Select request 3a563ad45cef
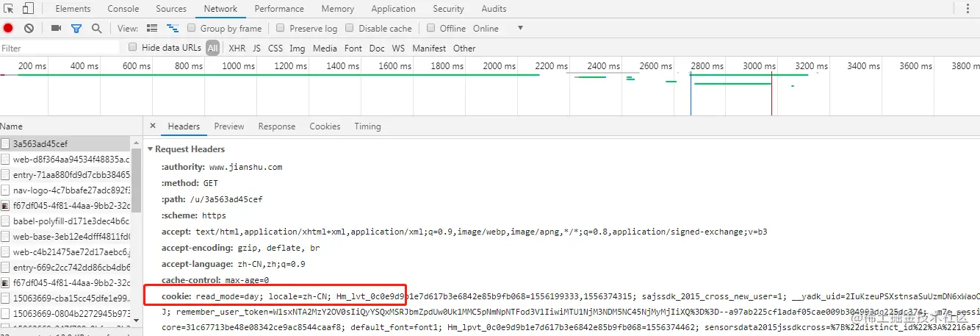The image size is (980, 336). (65, 143)
